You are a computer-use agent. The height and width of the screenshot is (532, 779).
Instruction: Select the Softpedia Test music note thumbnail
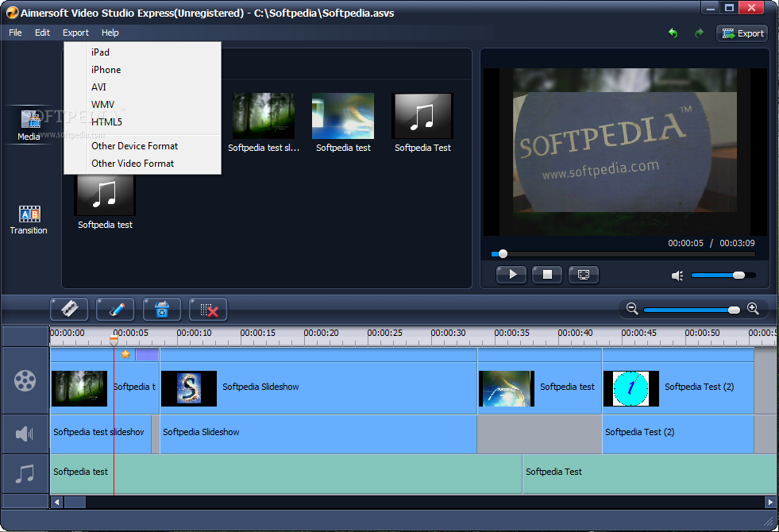[x=422, y=116]
